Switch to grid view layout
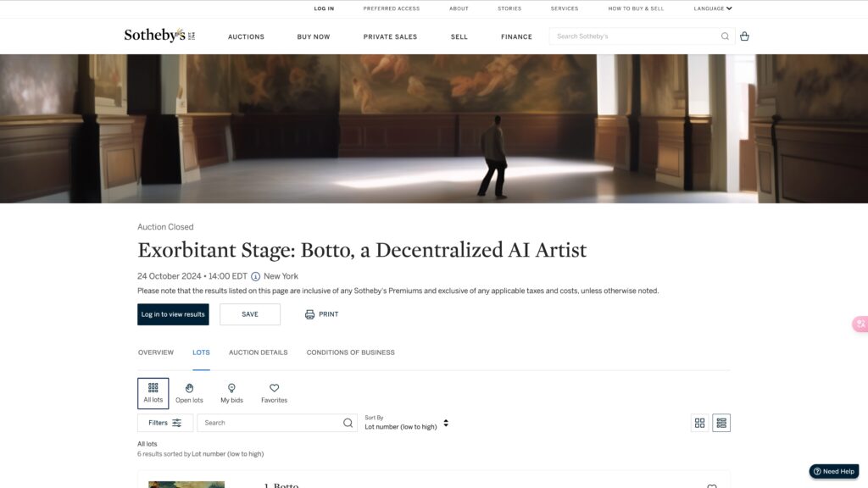This screenshot has height=488, width=868. tap(699, 423)
